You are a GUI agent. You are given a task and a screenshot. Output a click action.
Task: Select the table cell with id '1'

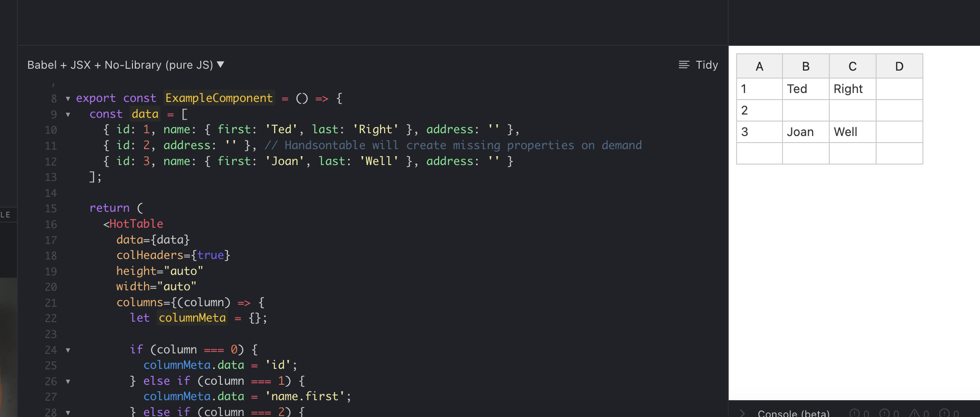coord(760,89)
